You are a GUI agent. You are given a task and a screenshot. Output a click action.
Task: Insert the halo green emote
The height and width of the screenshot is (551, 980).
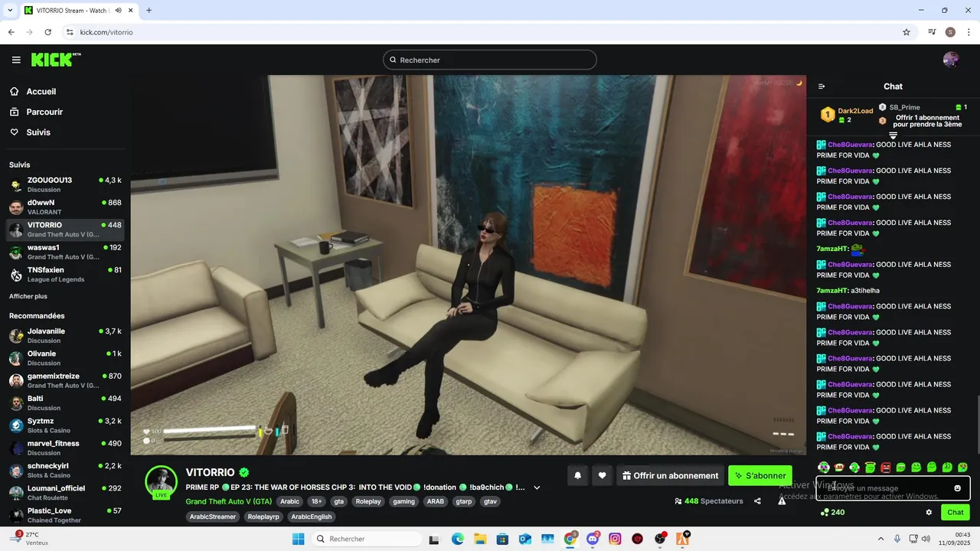click(x=870, y=467)
